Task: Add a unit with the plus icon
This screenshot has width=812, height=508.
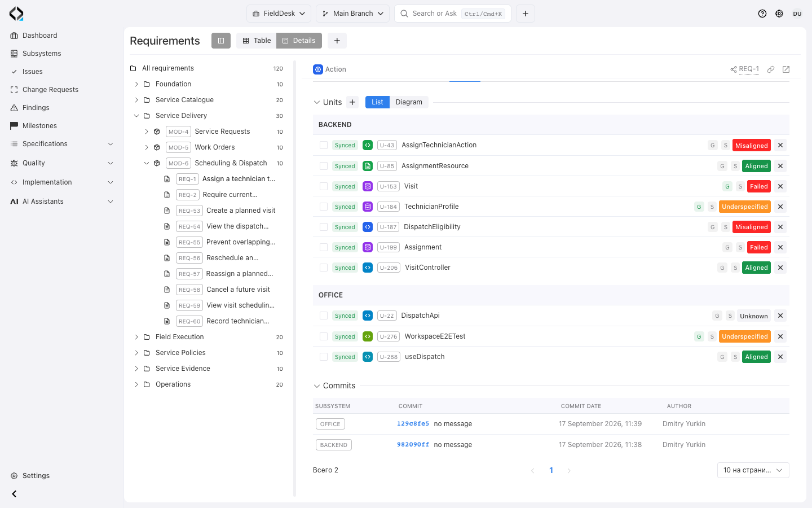Action: 352,102
